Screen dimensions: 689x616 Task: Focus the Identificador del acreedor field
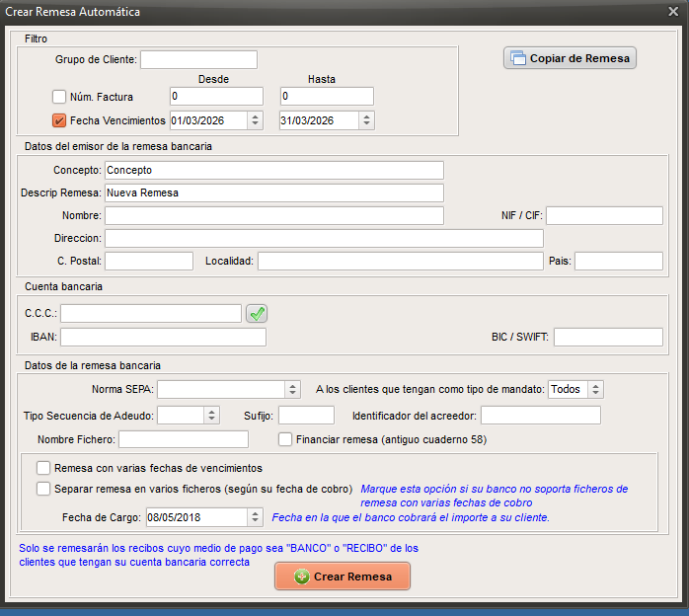[x=541, y=416]
